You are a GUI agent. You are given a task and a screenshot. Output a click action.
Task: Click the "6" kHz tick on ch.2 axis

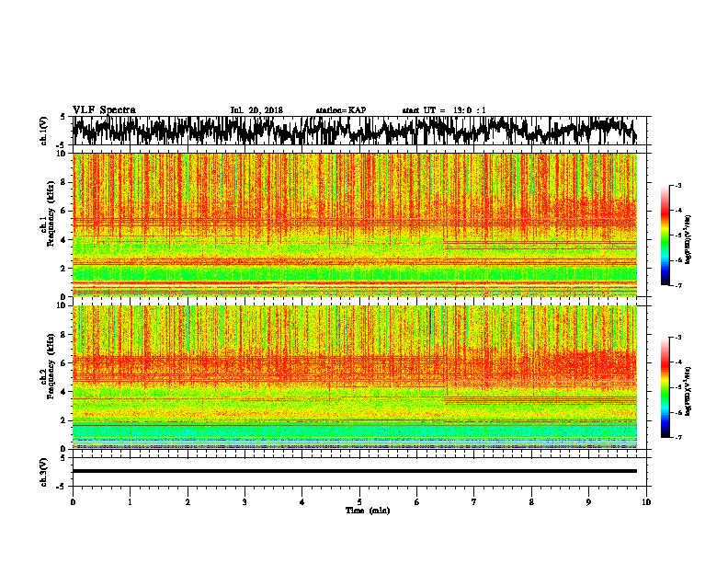(63, 362)
